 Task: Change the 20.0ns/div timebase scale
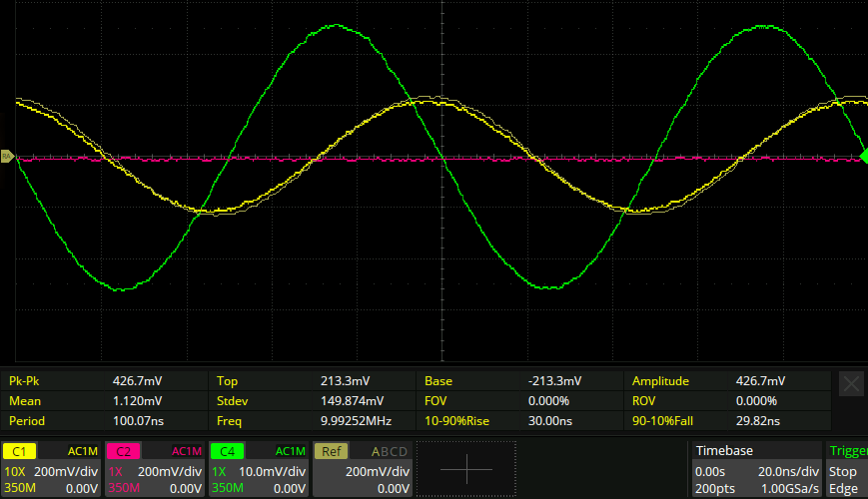coord(790,471)
